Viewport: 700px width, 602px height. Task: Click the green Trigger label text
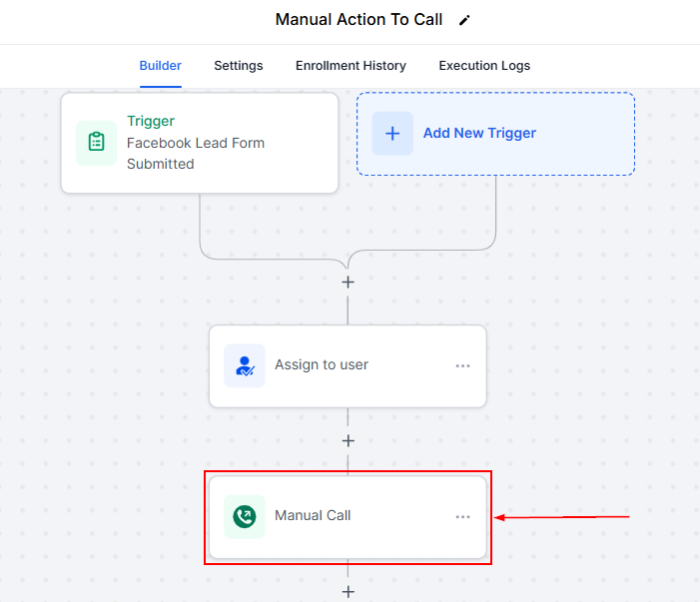(151, 122)
